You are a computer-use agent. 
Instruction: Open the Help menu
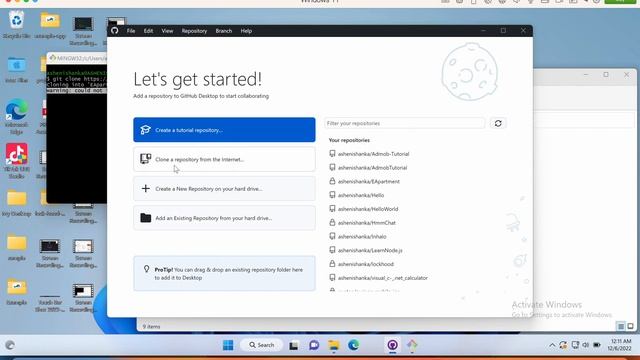(246, 31)
